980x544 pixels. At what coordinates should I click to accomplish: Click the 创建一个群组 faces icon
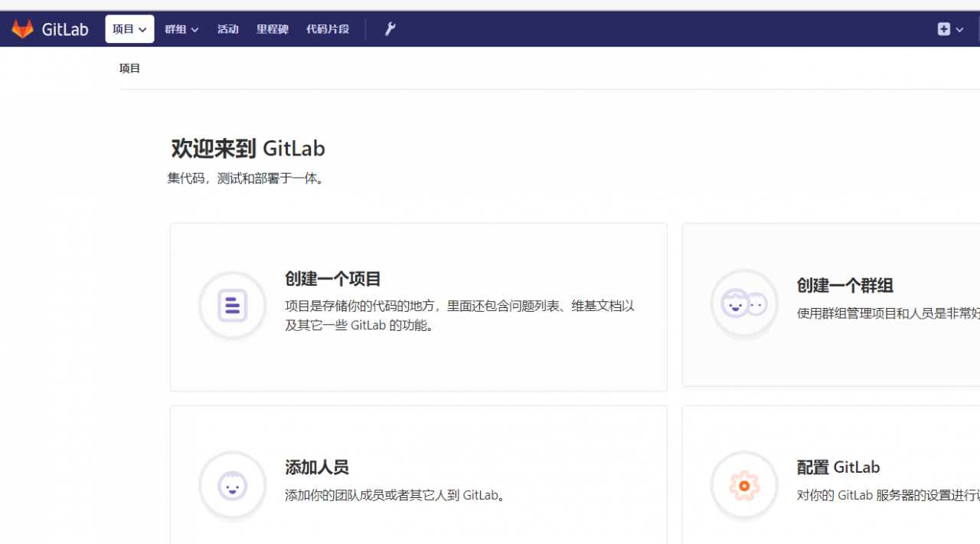tap(744, 304)
